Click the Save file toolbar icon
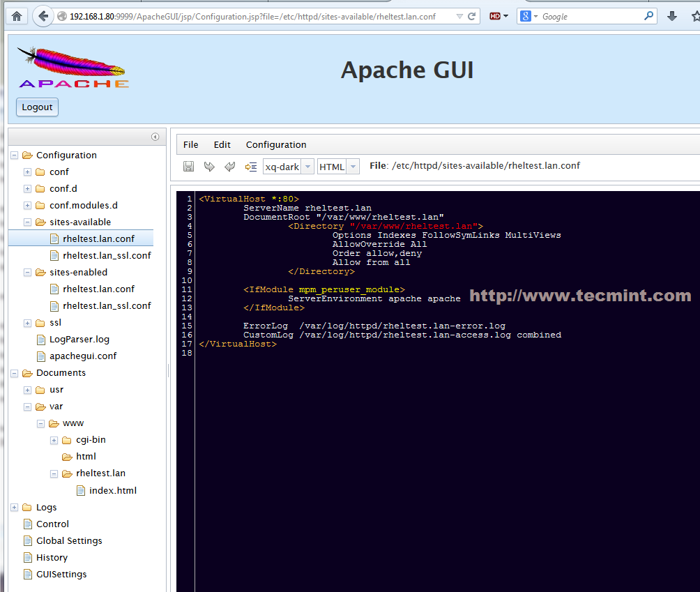The width and height of the screenshot is (700, 592). pyautogui.click(x=188, y=167)
